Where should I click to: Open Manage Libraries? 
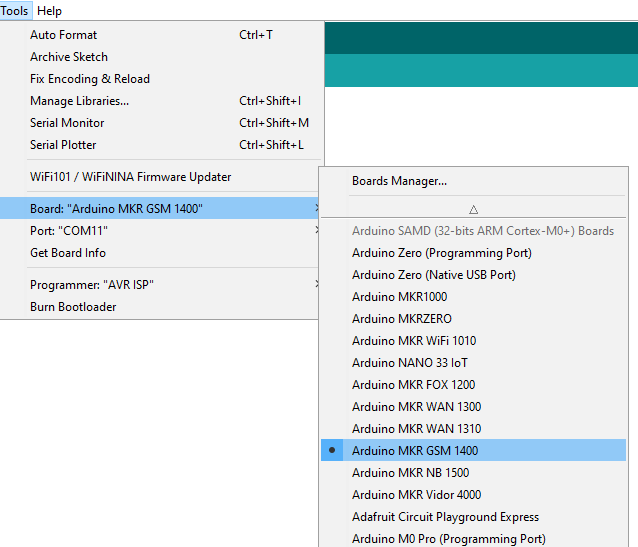(79, 101)
